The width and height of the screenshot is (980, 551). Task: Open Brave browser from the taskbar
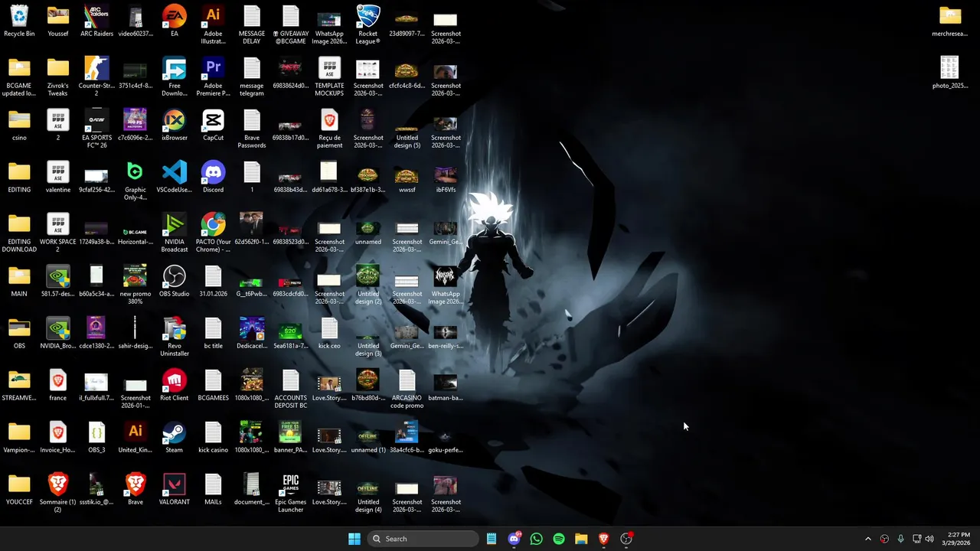pos(603,539)
